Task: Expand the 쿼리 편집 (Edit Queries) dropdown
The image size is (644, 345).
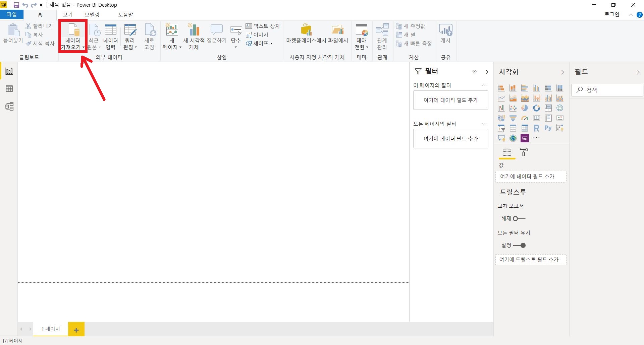Action: pyautogui.click(x=130, y=44)
